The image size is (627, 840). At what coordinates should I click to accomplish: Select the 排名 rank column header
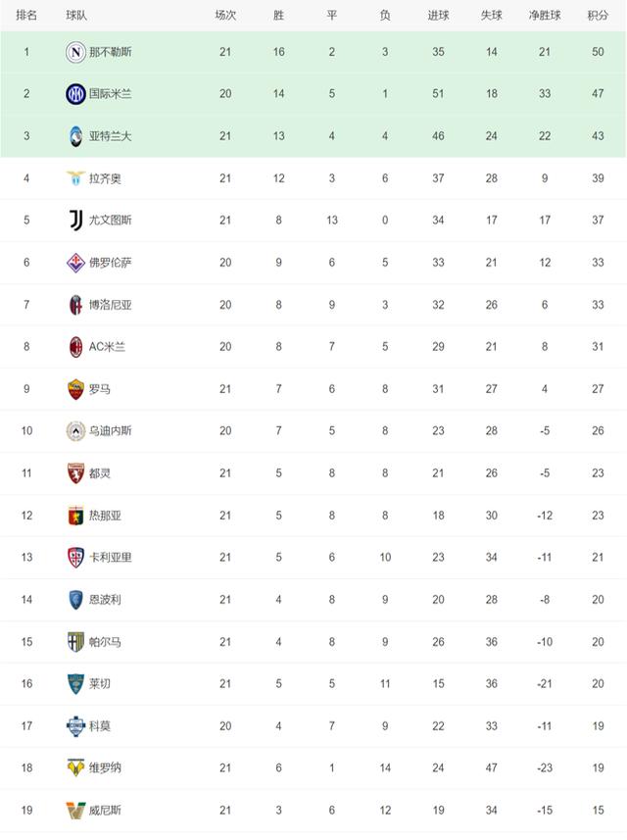coord(26,15)
